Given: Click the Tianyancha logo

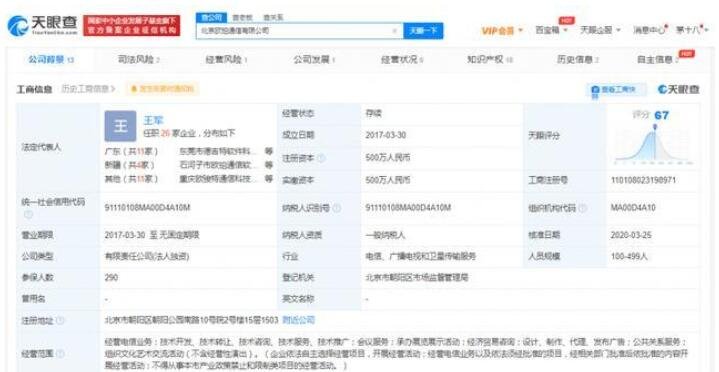Looking at the screenshot, I should click(42, 26).
